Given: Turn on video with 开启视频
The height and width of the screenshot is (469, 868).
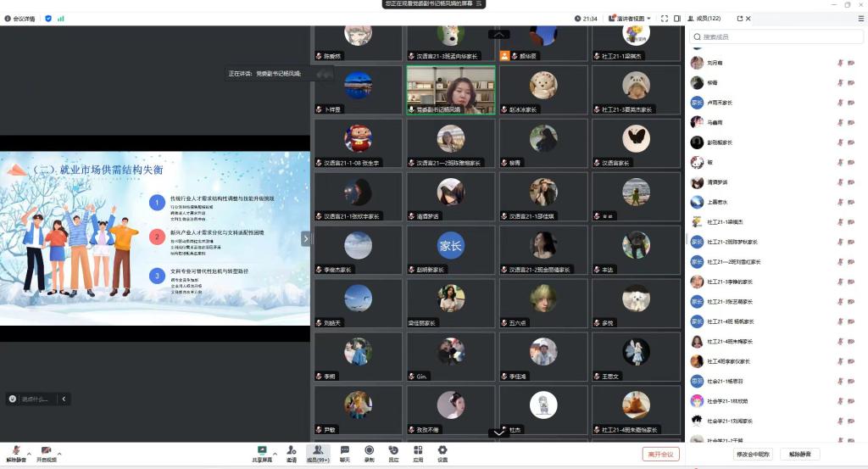Looking at the screenshot, I should [x=46, y=452].
